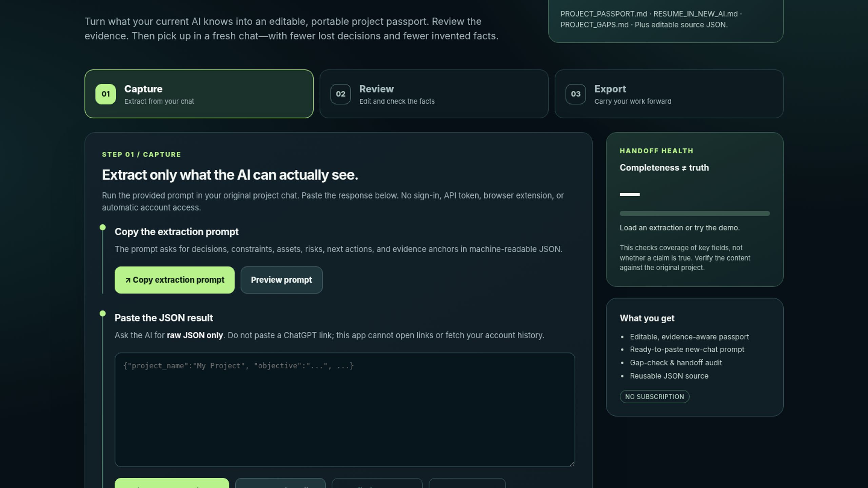Screen dimensions: 868x488
Task: Switch to the Export step tab
Action: click(669, 94)
